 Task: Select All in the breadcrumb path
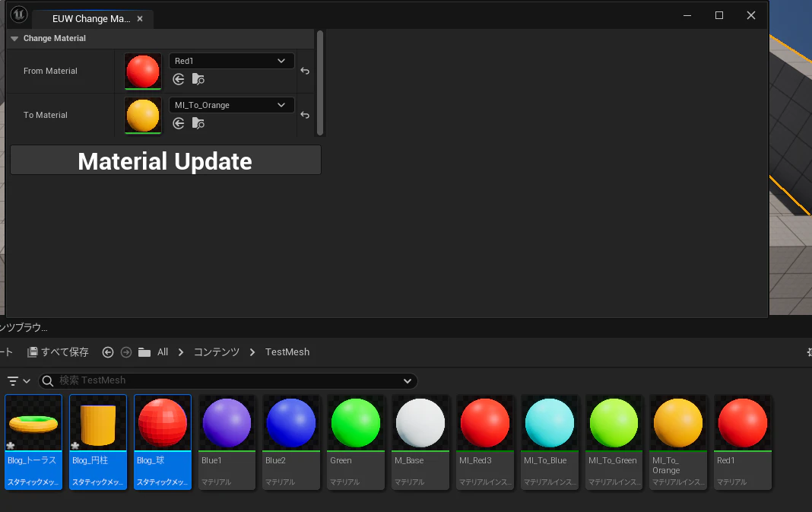(163, 352)
